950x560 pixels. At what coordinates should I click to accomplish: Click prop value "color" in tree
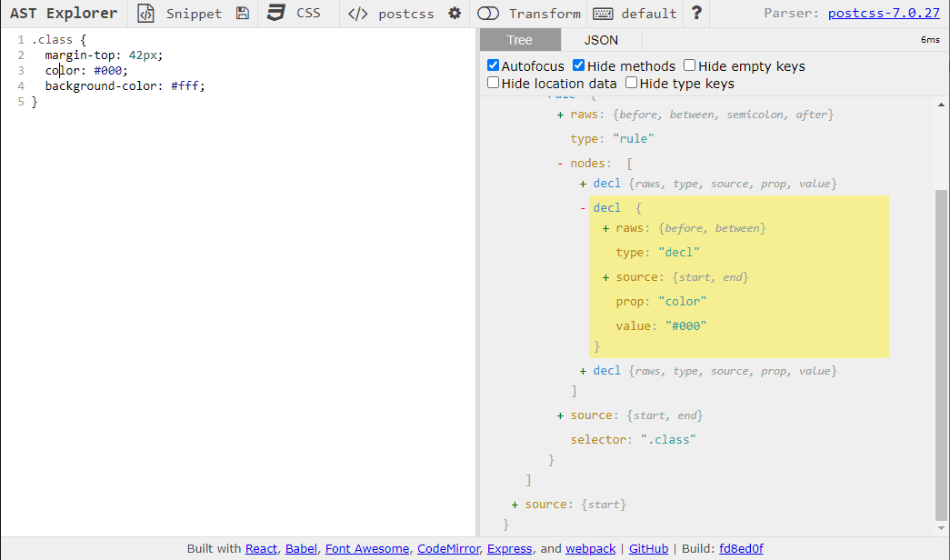[682, 302]
